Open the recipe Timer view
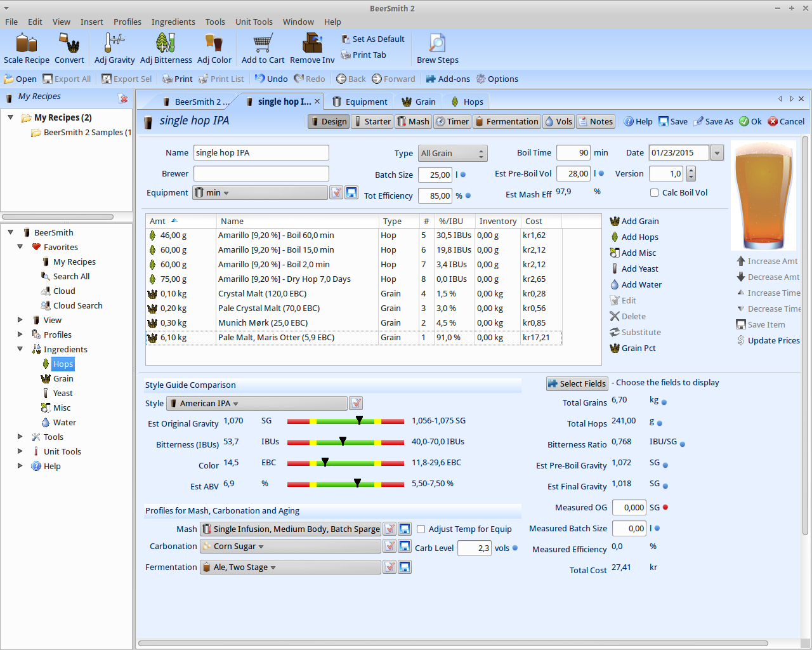The width and height of the screenshot is (812, 650). 452,121
